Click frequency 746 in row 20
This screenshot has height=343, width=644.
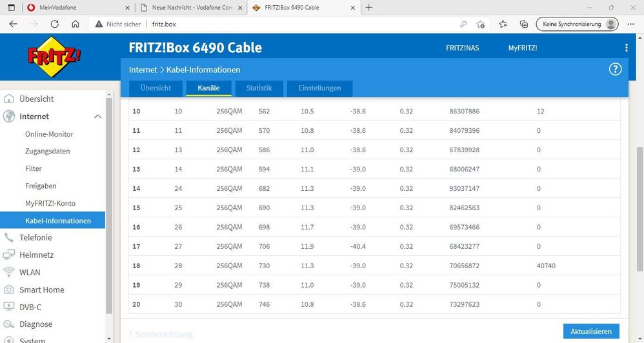264,304
